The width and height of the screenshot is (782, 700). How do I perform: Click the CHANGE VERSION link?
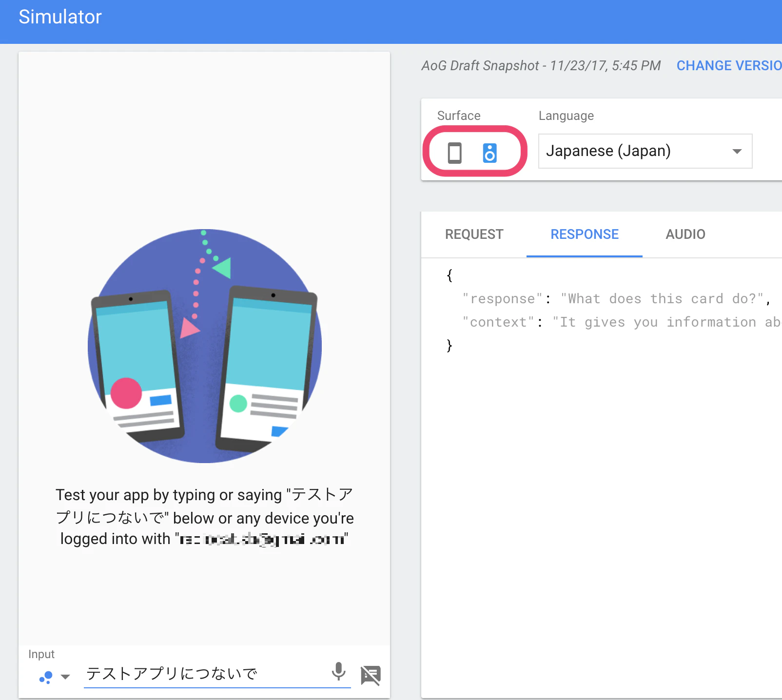click(729, 65)
